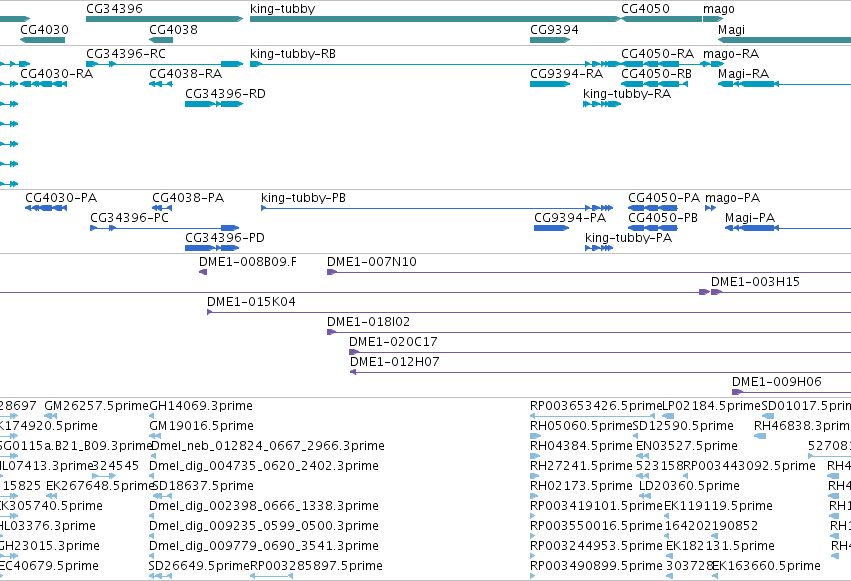Select EST RP003443092.5prime
The image size is (851, 581).
[x=686, y=476]
